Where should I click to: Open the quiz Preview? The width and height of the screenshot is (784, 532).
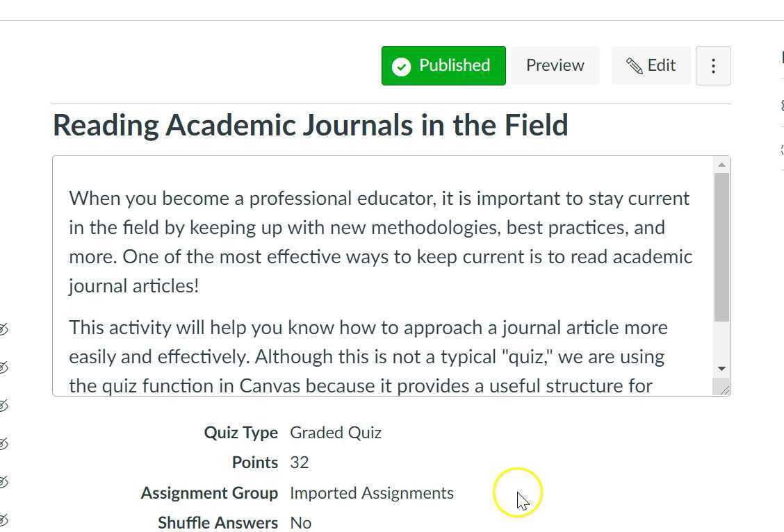pyautogui.click(x=554, y=65)
